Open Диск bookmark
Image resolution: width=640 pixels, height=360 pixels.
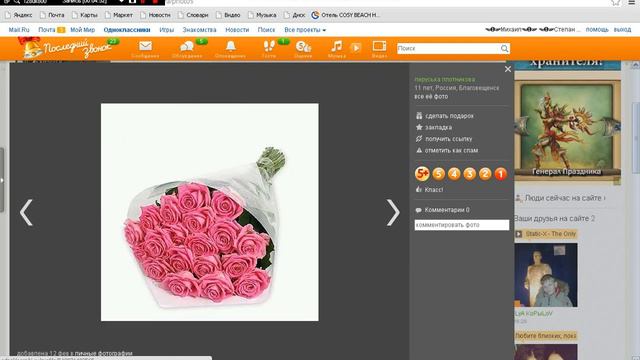295,15
